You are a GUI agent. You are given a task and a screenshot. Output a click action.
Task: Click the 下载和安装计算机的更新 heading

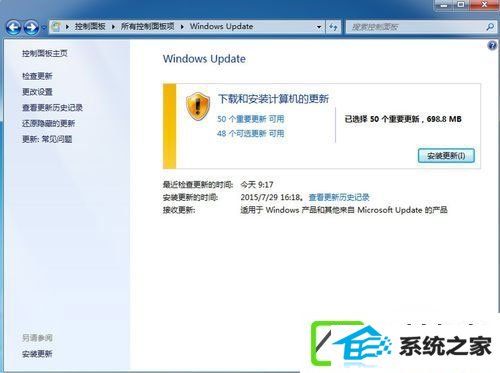pos(273,99)
